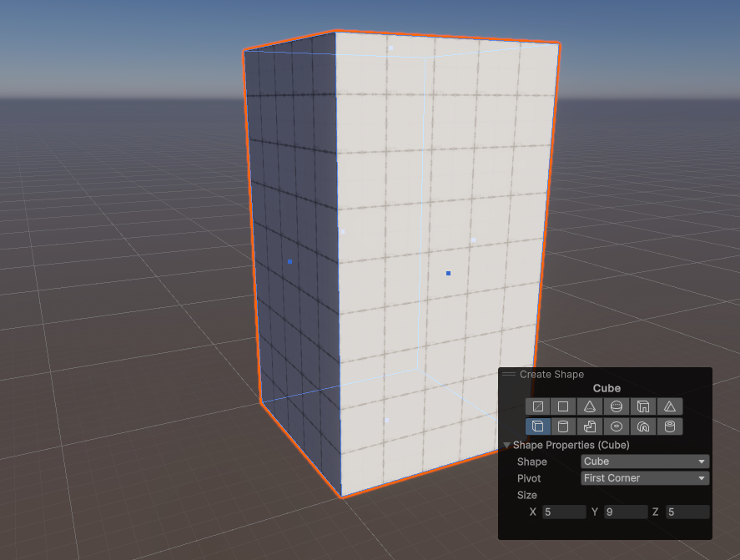The height and width of the screenshot is (560, 740).
Task: Select the Plane shape icon
Action: click(x=563, y=406)
